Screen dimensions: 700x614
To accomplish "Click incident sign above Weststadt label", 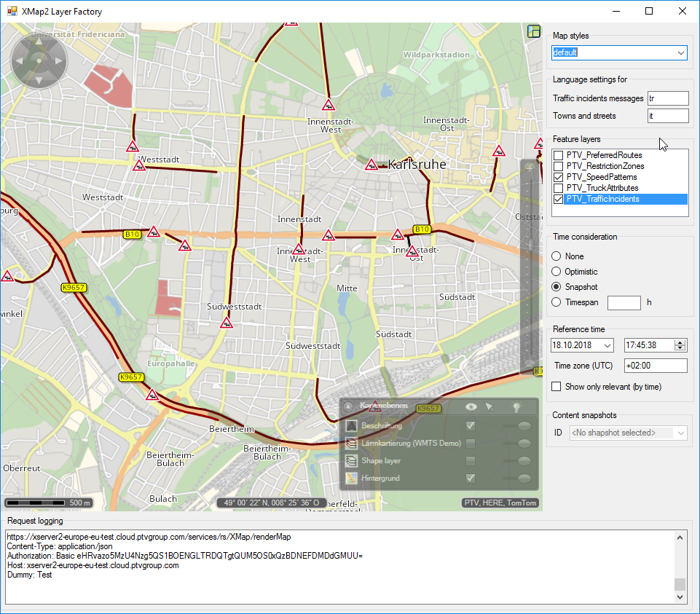I will tap(132, 146).
